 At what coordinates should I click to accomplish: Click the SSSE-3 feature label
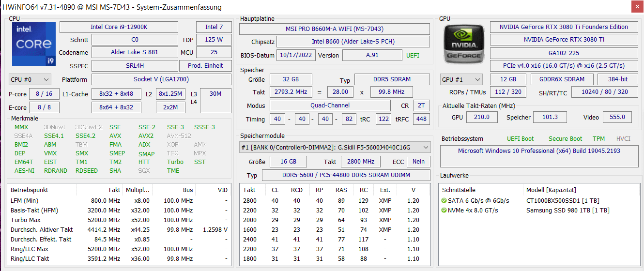(x=204, y=127)
